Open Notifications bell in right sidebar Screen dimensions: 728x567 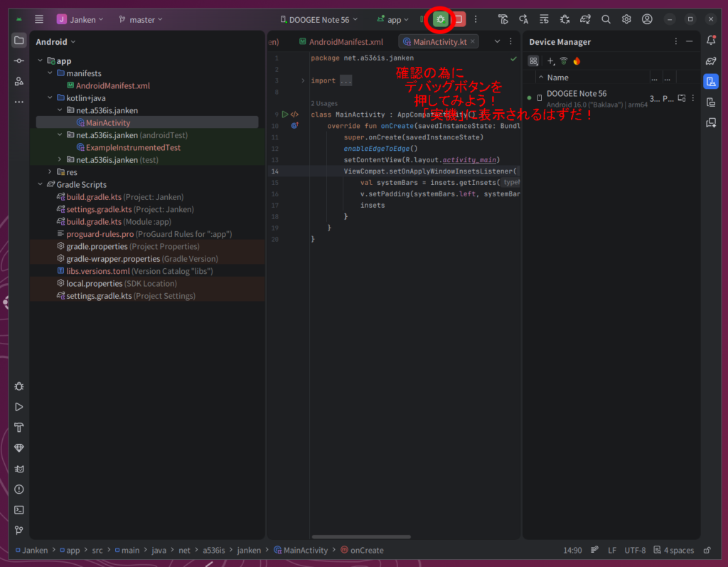tap(710, 41)
